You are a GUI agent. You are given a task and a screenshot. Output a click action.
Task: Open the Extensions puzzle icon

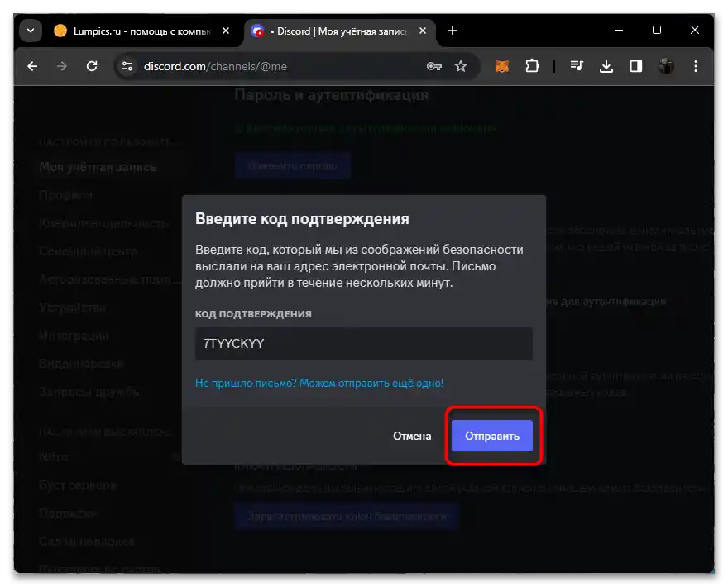click(x=532, y=66)
